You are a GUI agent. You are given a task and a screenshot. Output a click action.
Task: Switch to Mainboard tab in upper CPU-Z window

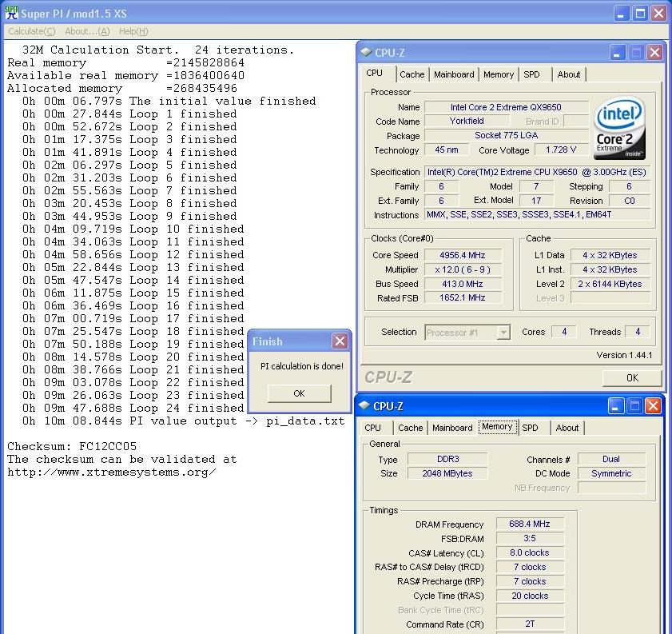454,74
